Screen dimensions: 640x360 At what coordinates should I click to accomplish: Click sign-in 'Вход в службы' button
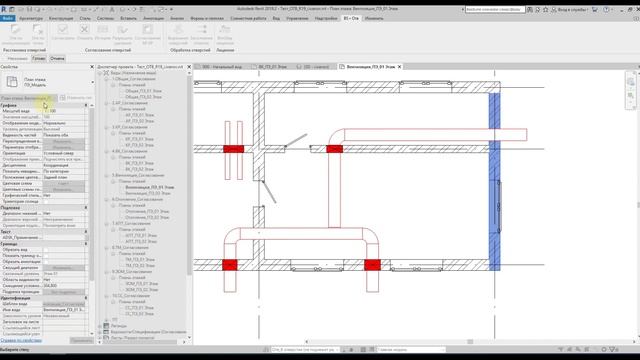coord(571,9)
